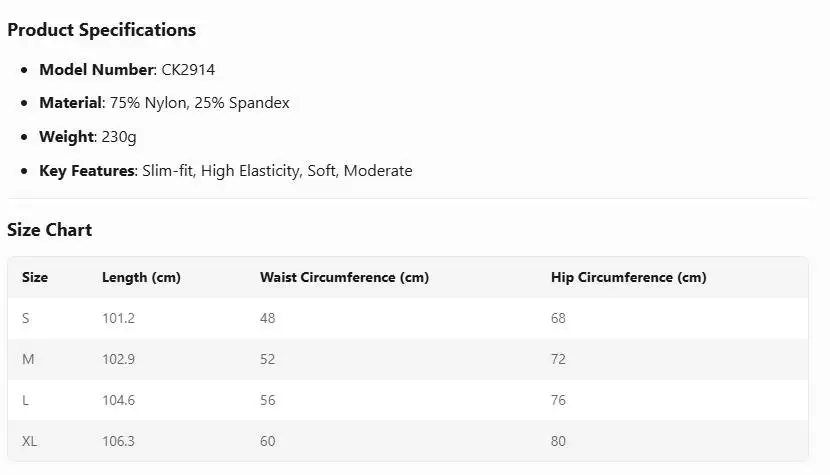Click hip value 68 in S row
830x475 pixels.
click(558, 318)
